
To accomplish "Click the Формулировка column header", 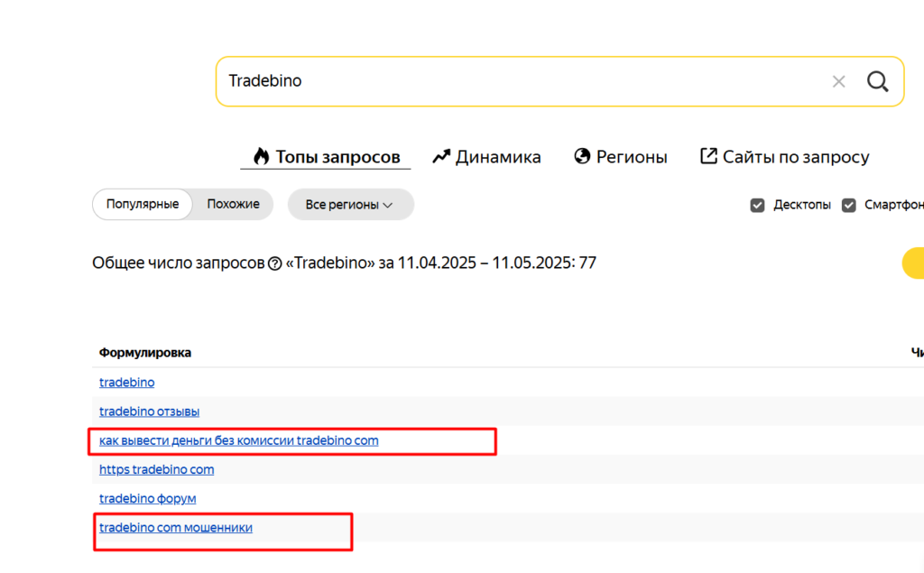I will 145,353.
